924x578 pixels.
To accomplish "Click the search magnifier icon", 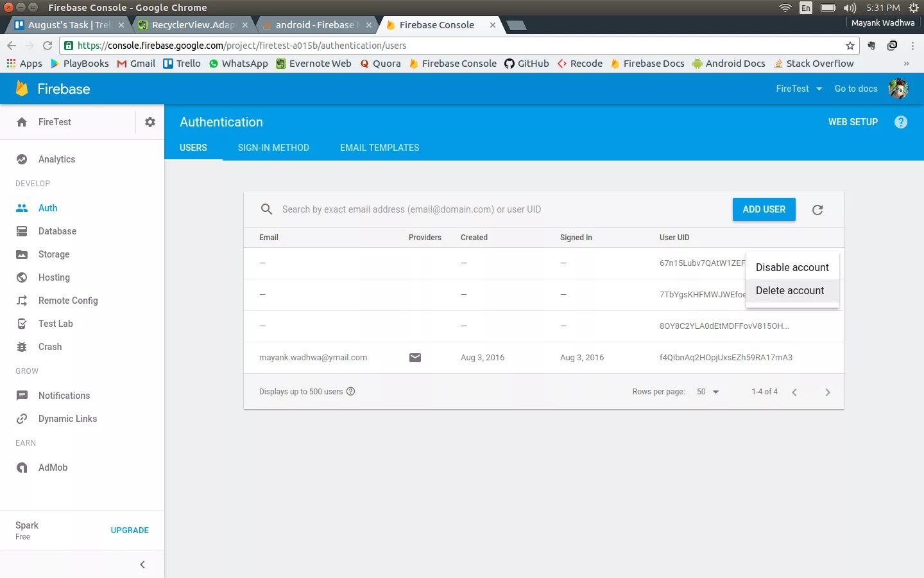I will (x=266, y=209).
